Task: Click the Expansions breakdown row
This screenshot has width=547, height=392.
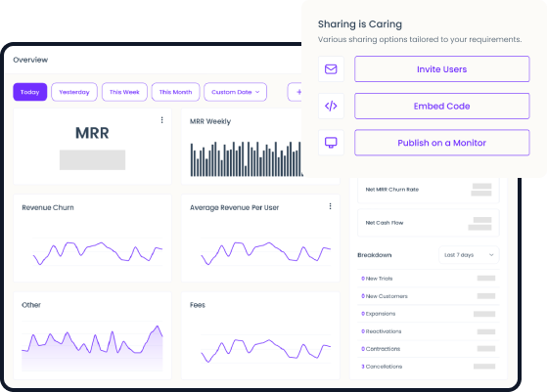Action: click(x=429, y=314)
